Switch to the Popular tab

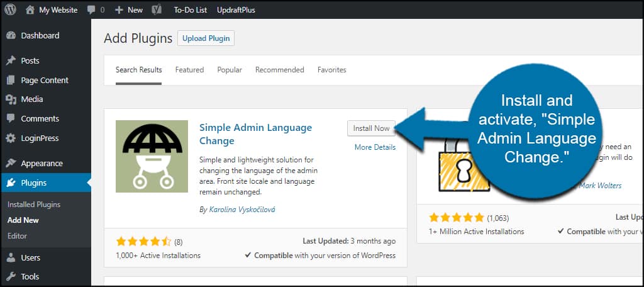[x=230, y=70]
